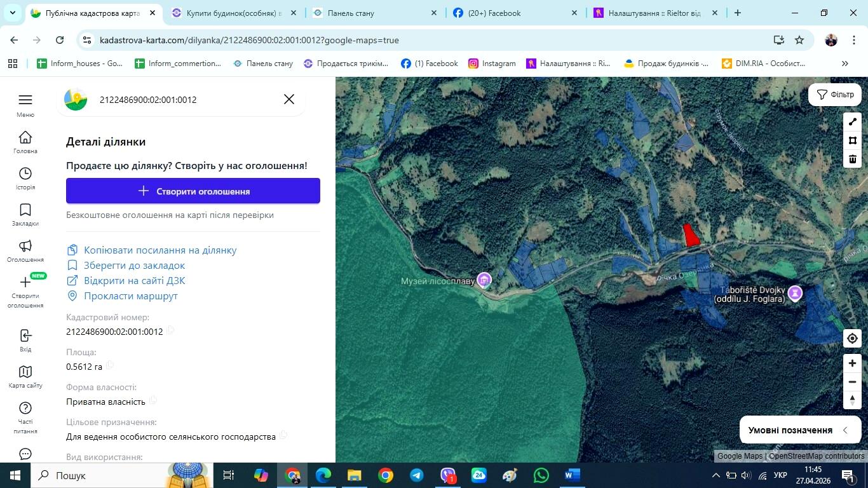This screenshot has width=868, height=488.
Task: Open the Меню hamburger icon in sidebar
Action: (x=25, y=100)
